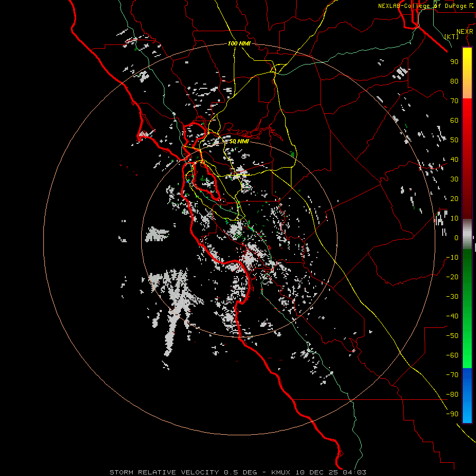
Task: Click the positive 90 scale value
Action: click(x=454, y=62)
